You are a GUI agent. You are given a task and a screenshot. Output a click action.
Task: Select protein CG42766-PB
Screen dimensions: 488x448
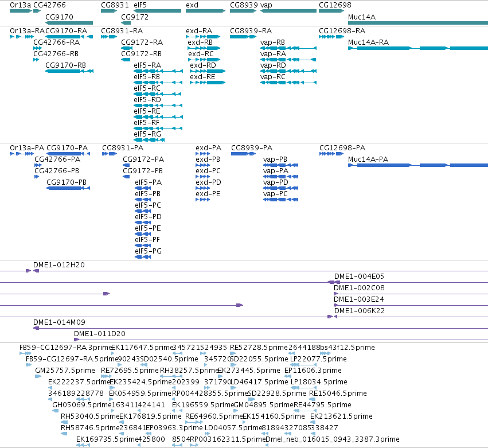(37, 177)
